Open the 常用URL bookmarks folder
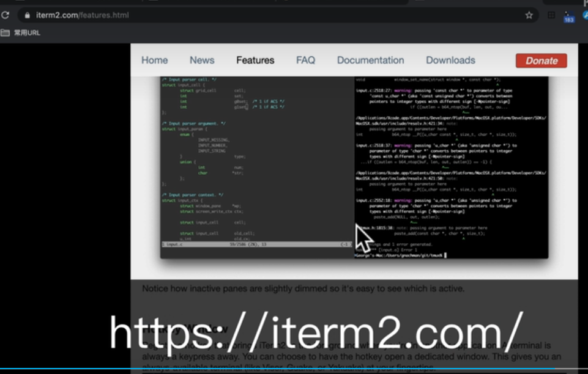This screenshot has height=374, width=588. (21, 33)
